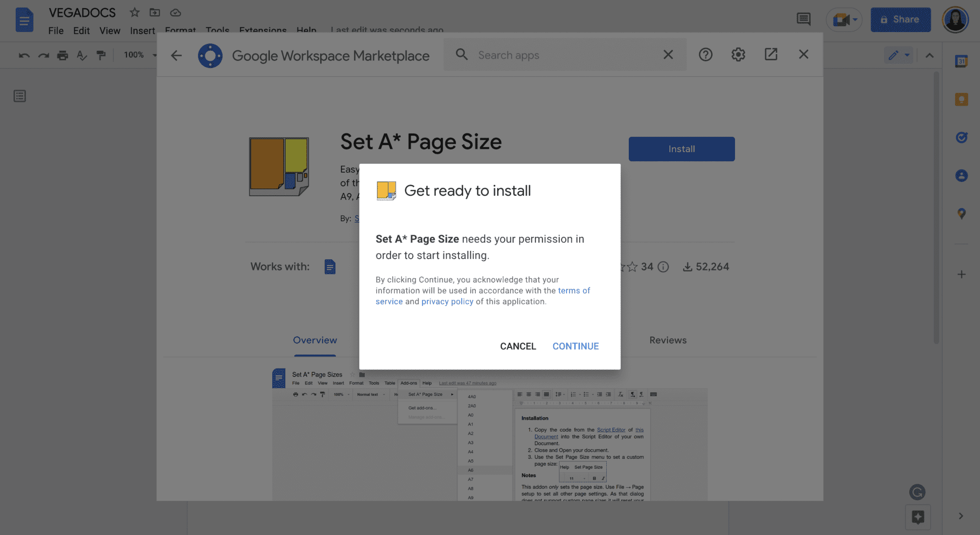Image resolution: width=980 pixels, height=535 pixels.
Task: Open the View menu
Action: pyautogui.click(x=110, y=31)
